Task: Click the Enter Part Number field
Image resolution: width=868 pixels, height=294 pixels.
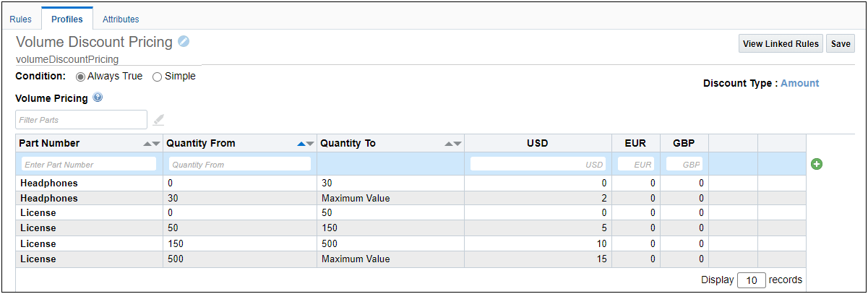Action: pyautogui.click(x=89, y=164)
